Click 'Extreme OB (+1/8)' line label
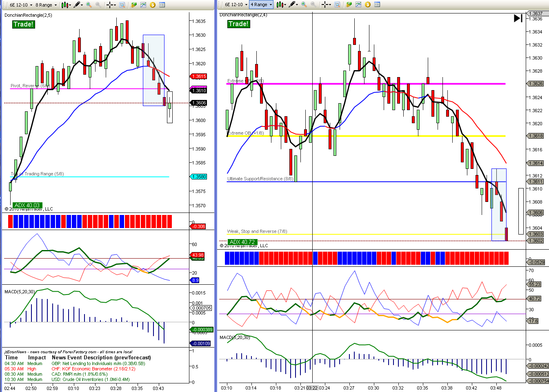This screenshot has height=392, width=549. tap(246, 133)
